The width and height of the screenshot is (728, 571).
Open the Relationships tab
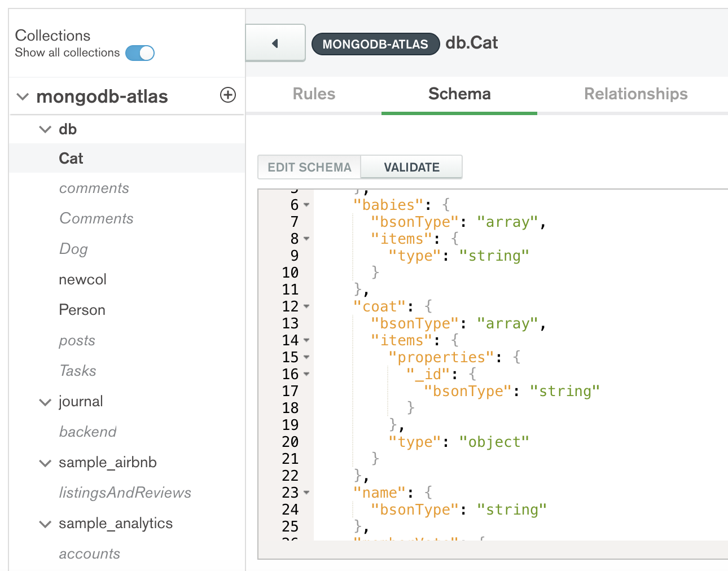tap(635, 94)
